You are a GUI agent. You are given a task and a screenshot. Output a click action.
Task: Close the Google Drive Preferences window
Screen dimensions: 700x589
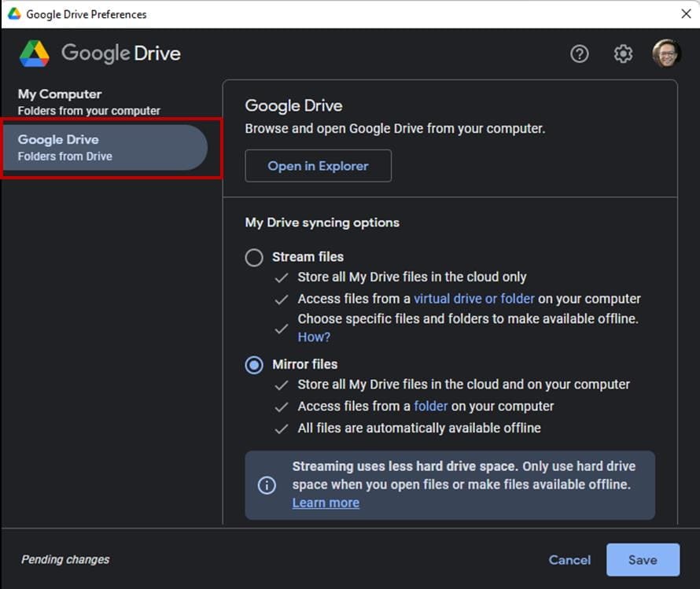click(686, 14)
